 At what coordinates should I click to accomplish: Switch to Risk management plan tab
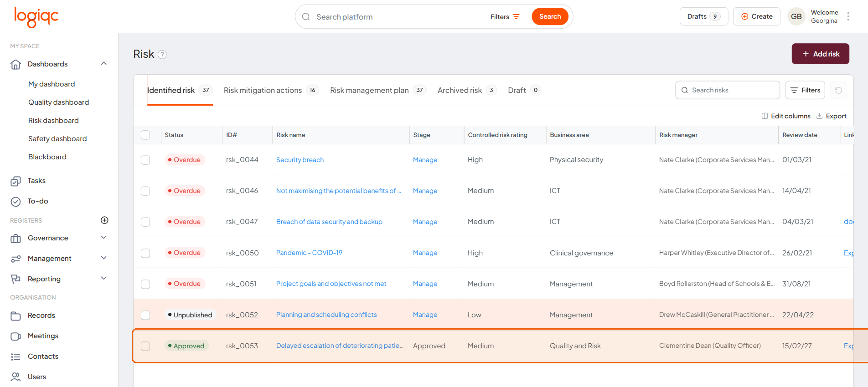coord(378,90)
